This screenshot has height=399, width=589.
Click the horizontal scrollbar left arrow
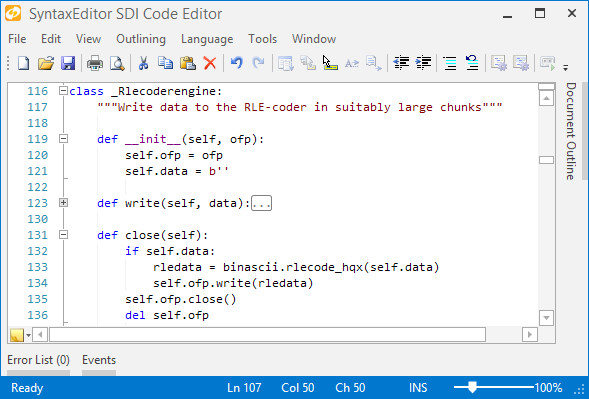(x=40, y=334)
